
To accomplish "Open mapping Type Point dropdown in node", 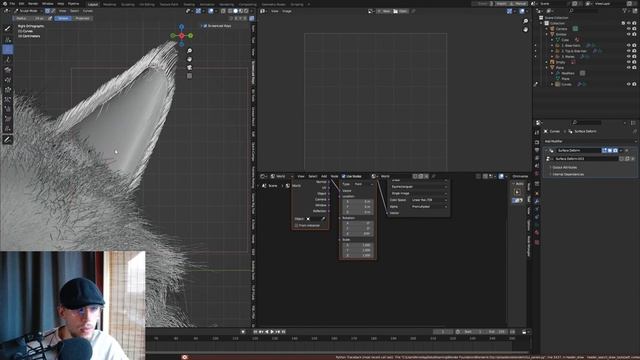I will 363,184.
